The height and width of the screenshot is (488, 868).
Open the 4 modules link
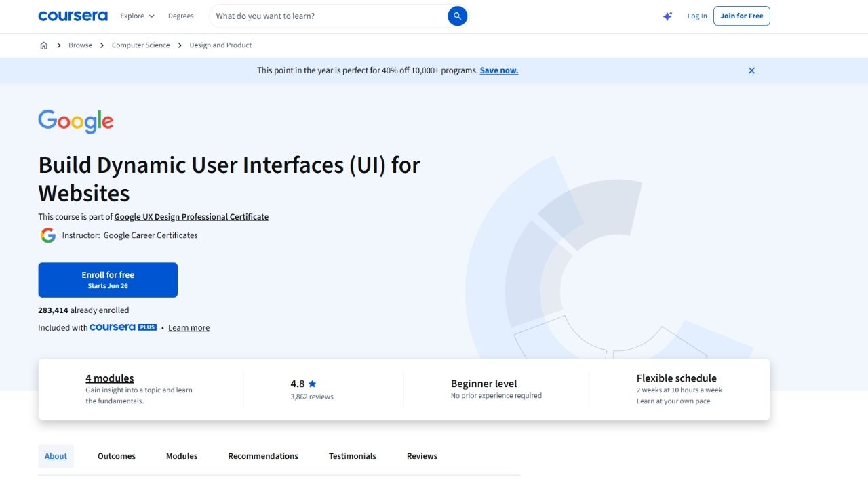pos(110,378)
